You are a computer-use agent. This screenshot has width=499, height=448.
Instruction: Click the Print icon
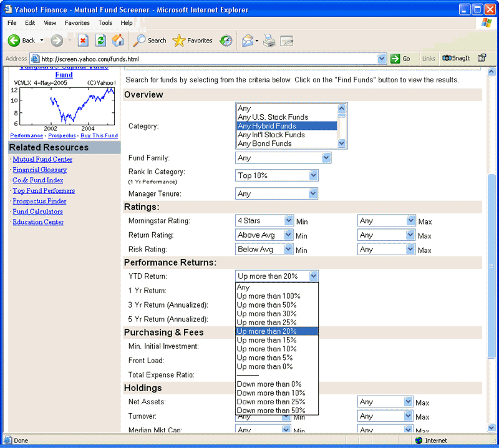269,40
